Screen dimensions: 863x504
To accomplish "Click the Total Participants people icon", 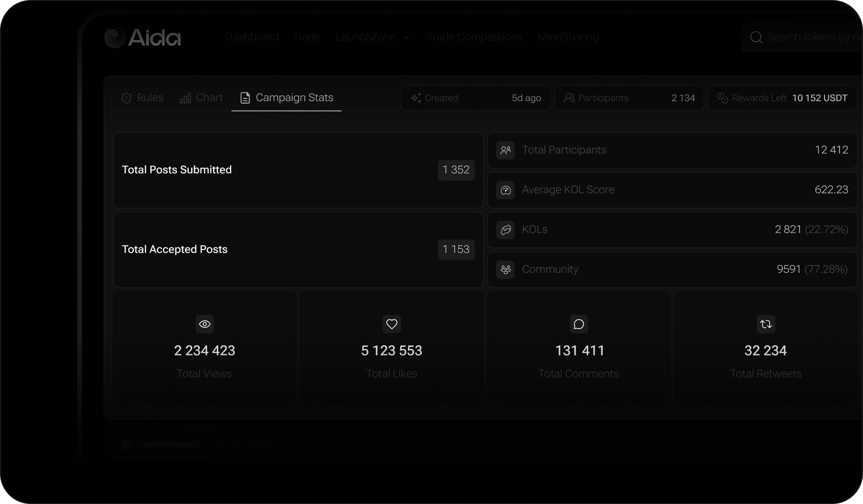I will [x=506, y=150].
